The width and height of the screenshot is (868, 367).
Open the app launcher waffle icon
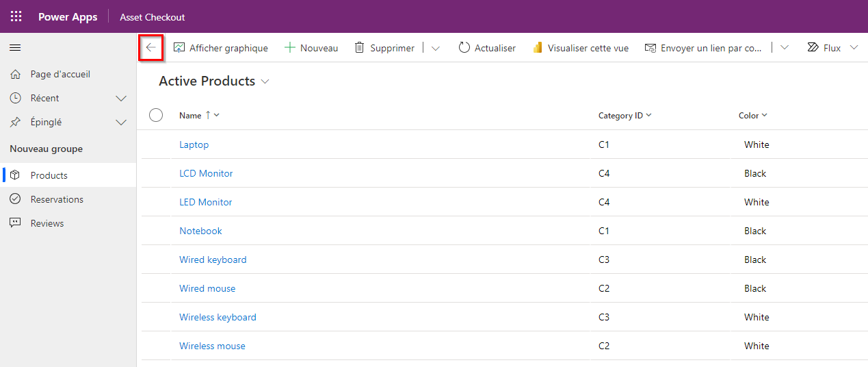coord(16,16)
